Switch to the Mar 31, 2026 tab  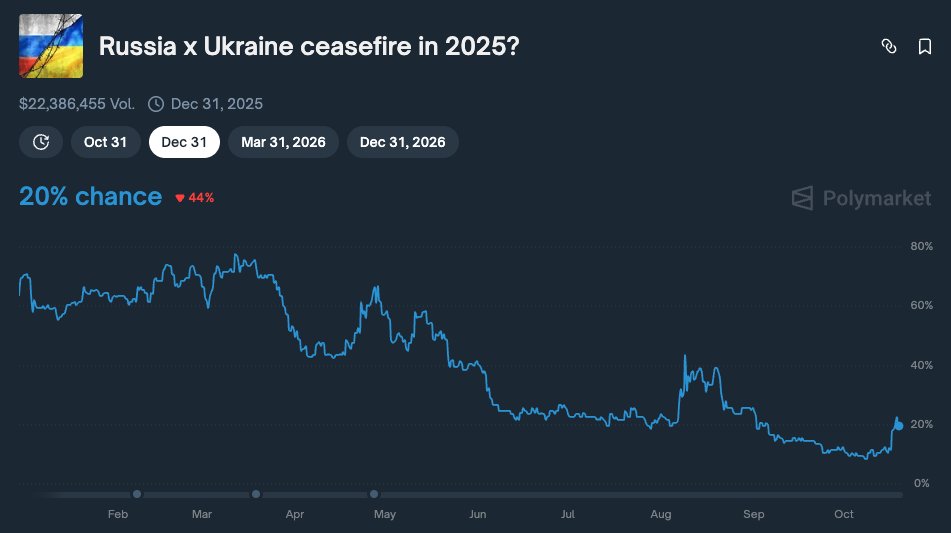[x=283, y=142]
